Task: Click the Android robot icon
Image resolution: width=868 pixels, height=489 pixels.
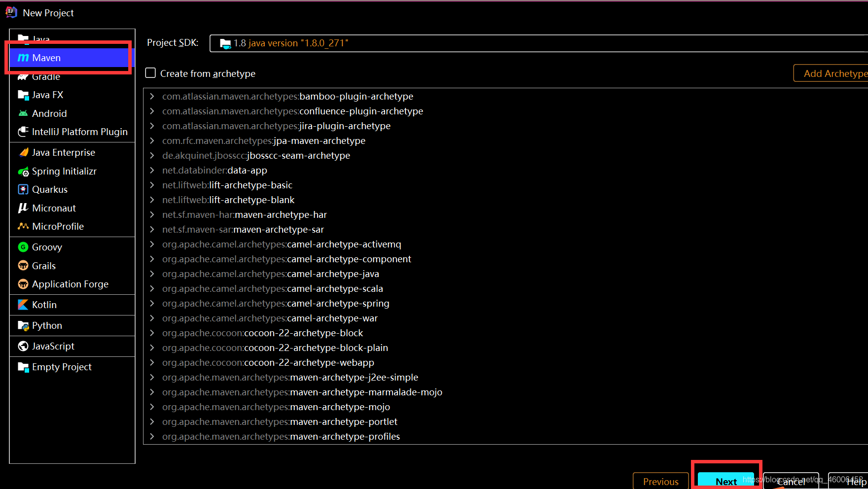Action: pos(23,113)
